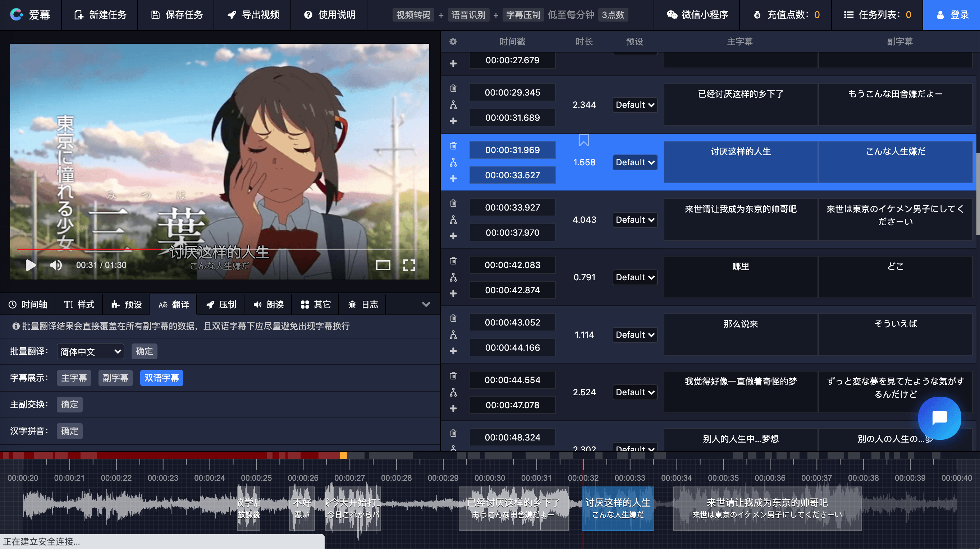Open the chat support bubble
Viewport: 980px width, 549px height.
tap(939, 418)
